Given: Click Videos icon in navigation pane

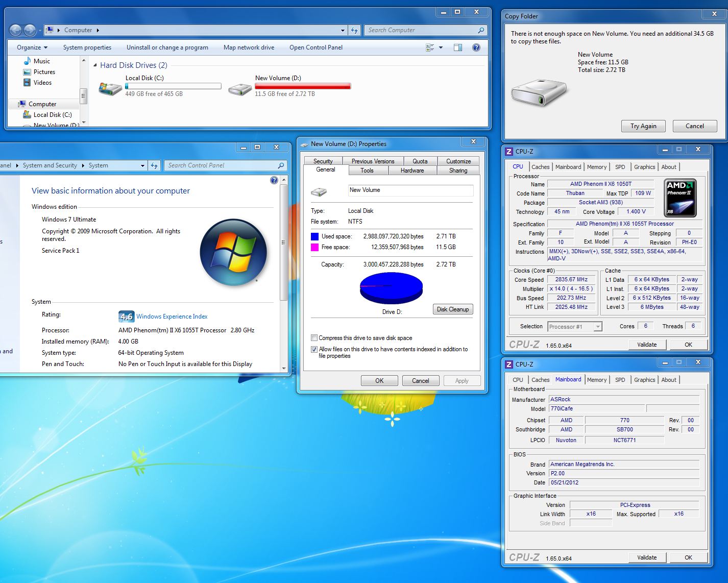Looking at the screenshot, I should pos(27,82).
